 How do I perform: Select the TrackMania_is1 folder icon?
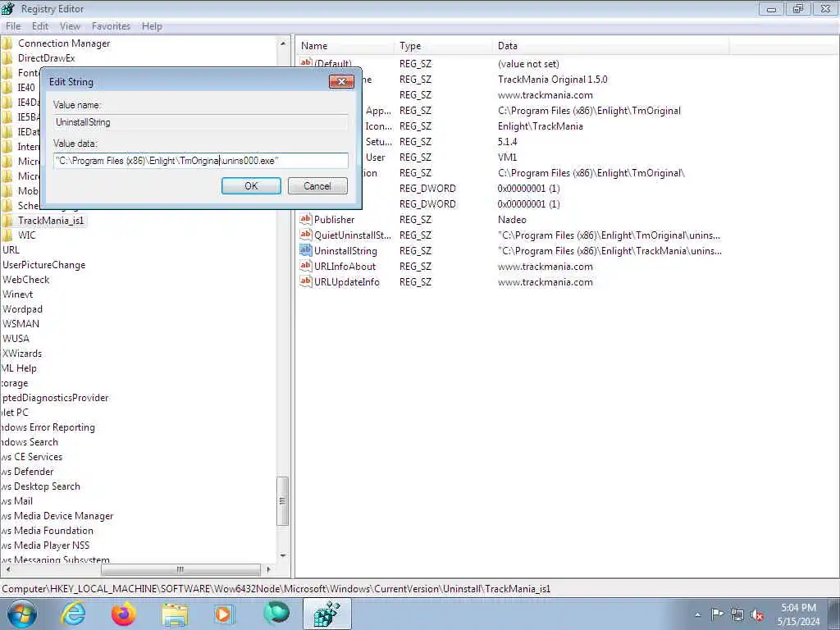(x=7, y=221)
